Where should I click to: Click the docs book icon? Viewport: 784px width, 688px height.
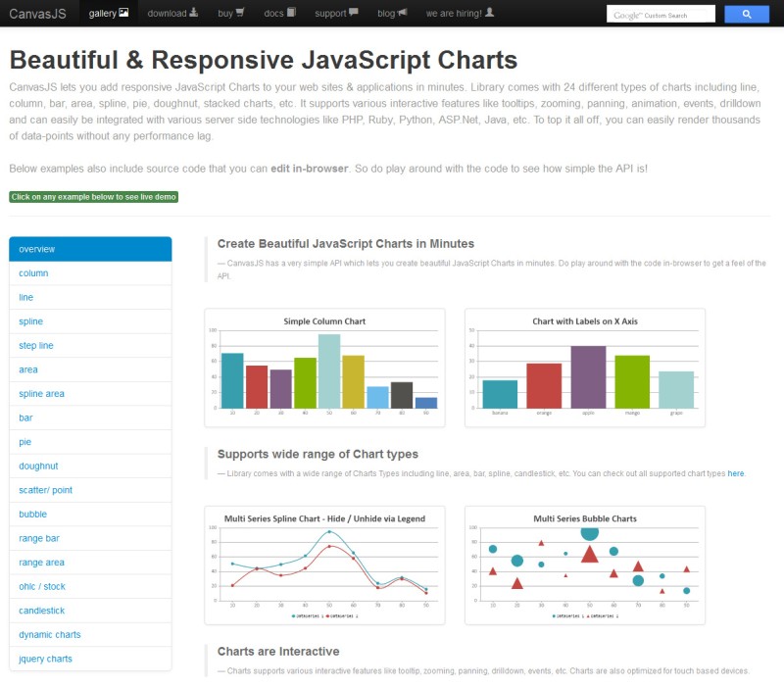291,12
